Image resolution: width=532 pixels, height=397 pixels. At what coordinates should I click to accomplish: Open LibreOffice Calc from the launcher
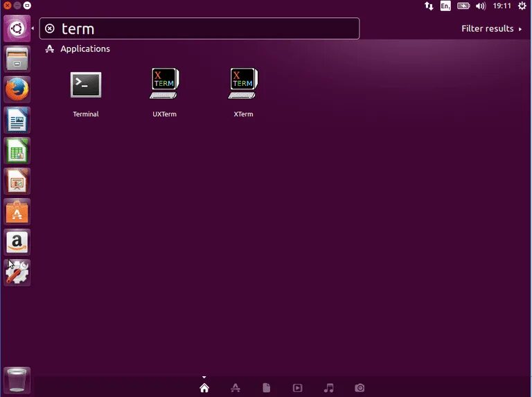click(17, 150)
